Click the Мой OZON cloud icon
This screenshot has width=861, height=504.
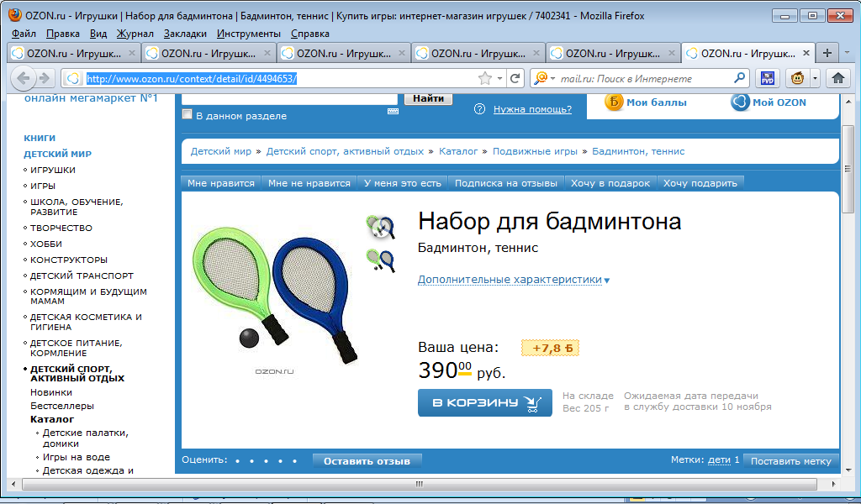[x=740, y=102]
